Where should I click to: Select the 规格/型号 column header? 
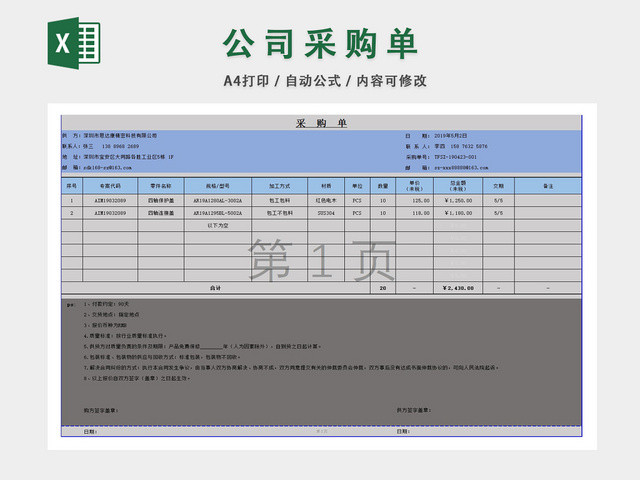click(x=218, y=186)
